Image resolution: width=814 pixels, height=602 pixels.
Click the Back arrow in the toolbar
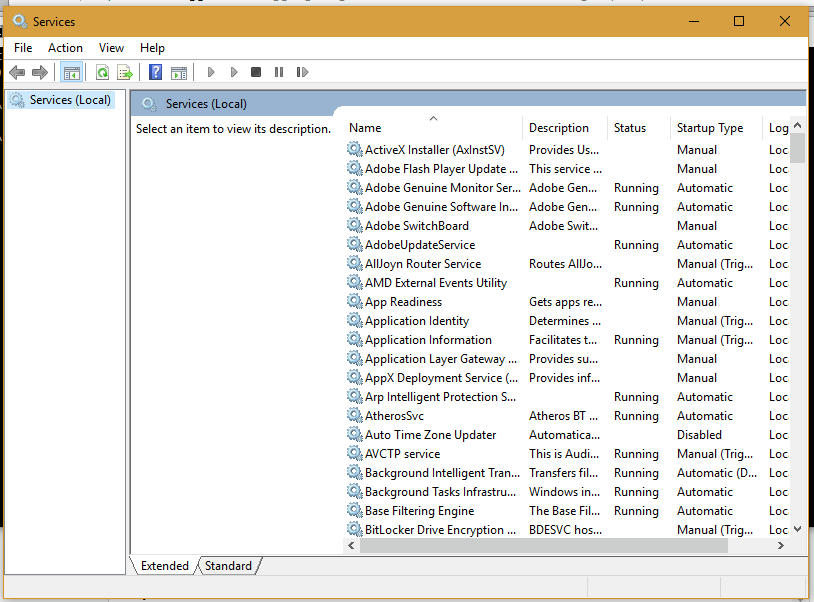[17, 72]
